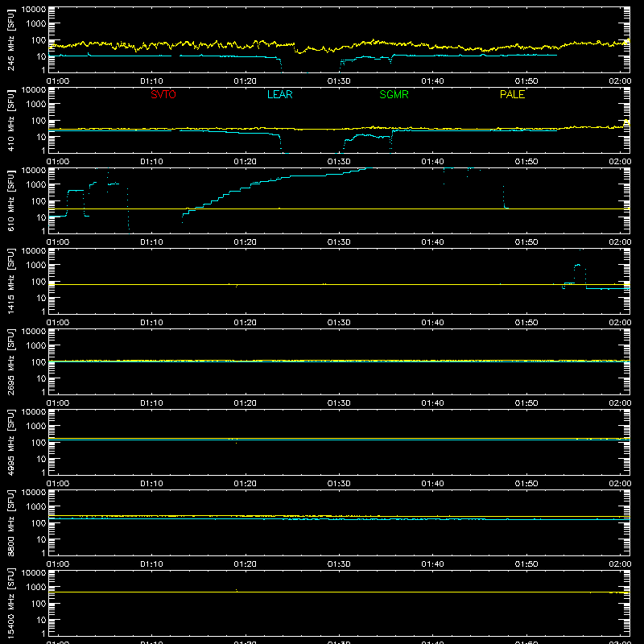The image size is (644, 644).
Task: Click 01:10 time label under 410 MHz panel
Action: tap(151, 162)
